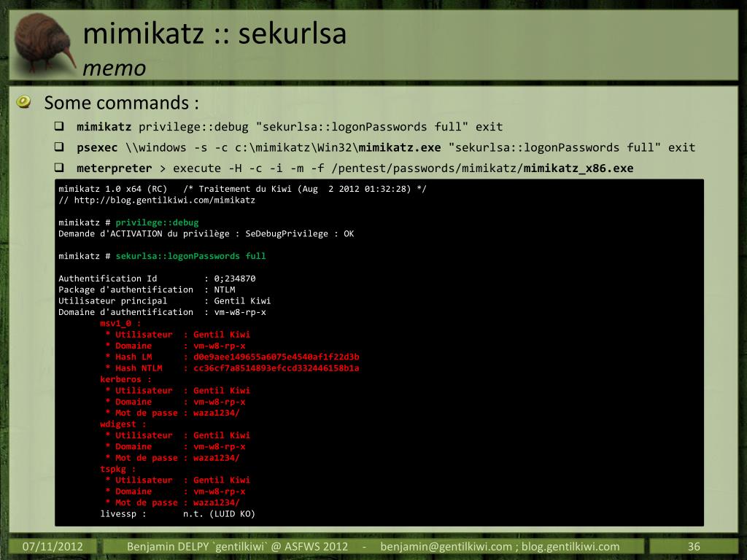This screenshot has height=560, width=747.
Task: Click the kiwi fruit bullet beside Some commands
Action: tap(23, 101)
